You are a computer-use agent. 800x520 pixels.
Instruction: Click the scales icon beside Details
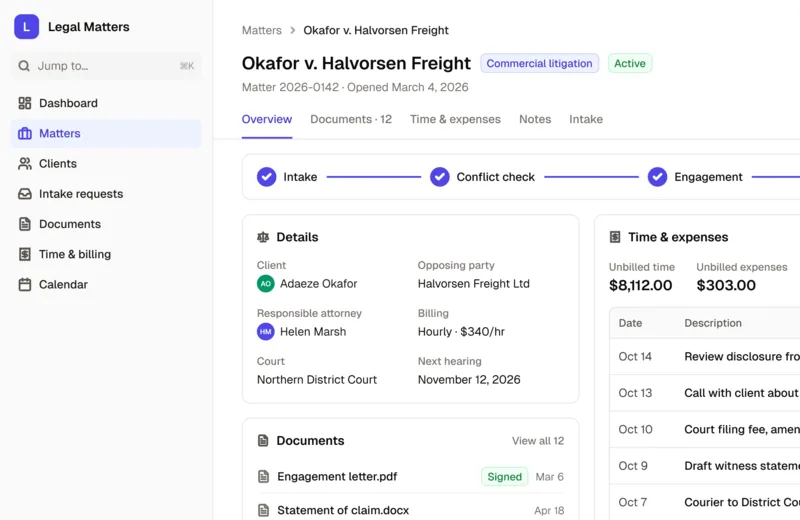263,237
